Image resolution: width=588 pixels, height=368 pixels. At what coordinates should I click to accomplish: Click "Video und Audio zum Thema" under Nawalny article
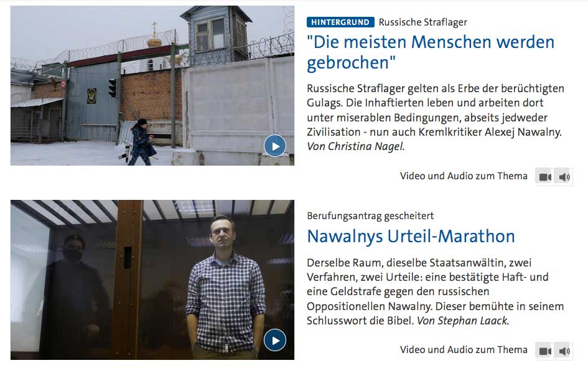(464, 349)
